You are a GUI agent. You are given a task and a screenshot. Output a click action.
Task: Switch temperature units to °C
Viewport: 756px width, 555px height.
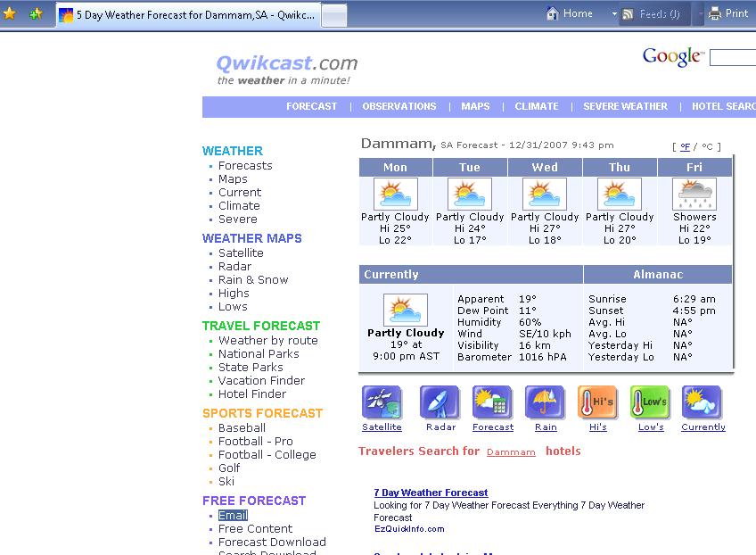707,146
